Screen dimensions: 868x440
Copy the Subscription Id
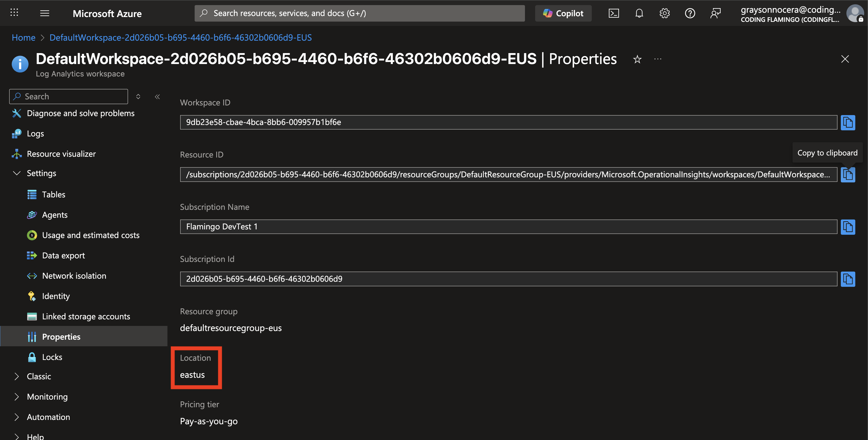pyautogui.click(x=848, y=279)
